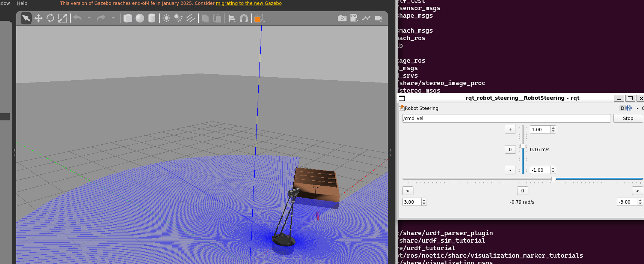
Task: Click the Robot Steering plugin icon
Action: click(401, 108)
